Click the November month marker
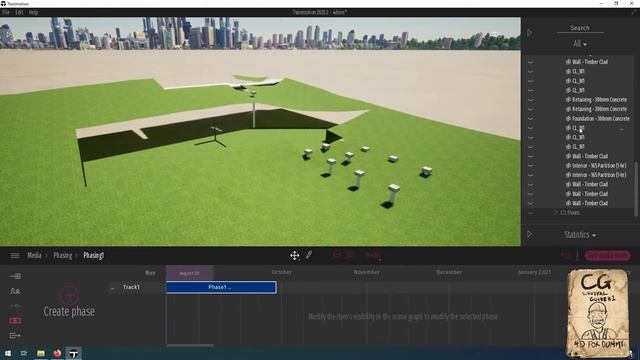Image resolution: width=640 pixels, height=360 pixels. 367,272
